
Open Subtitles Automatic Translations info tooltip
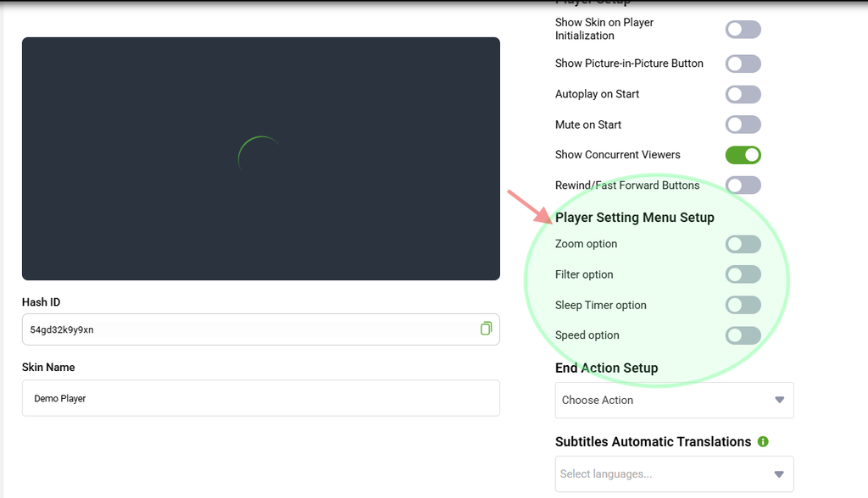pos(763,441)
